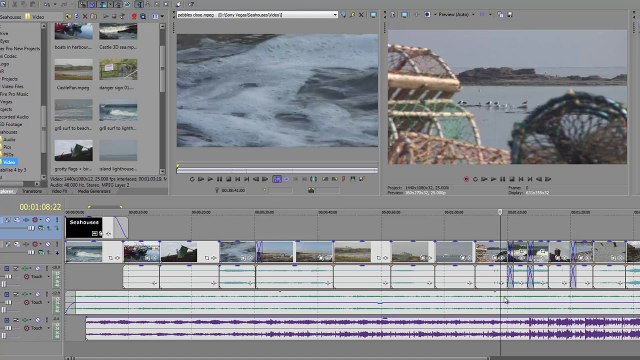
Task: Click the delete (X) icon in Explorer toolbar
Action: click(x=85, y=16)
